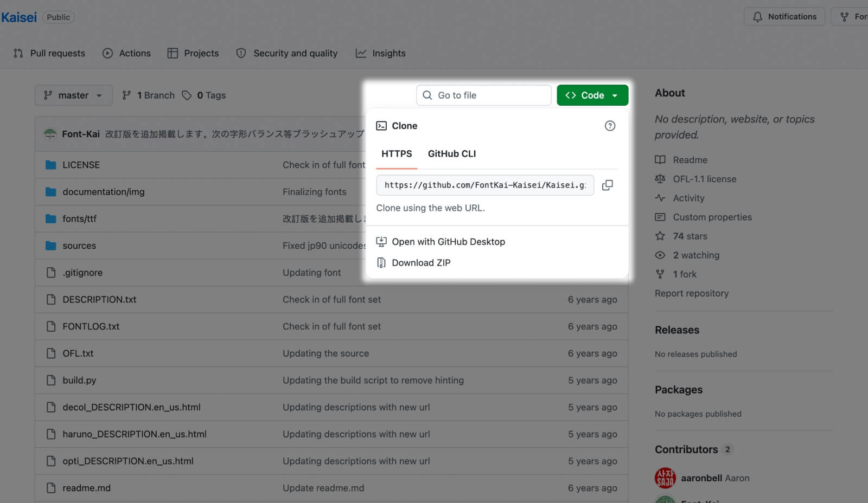This screenshot has width=868, height=503.
Task: Open decol_DESCRIPTION.en_us.html file
Action: point(131,407)
